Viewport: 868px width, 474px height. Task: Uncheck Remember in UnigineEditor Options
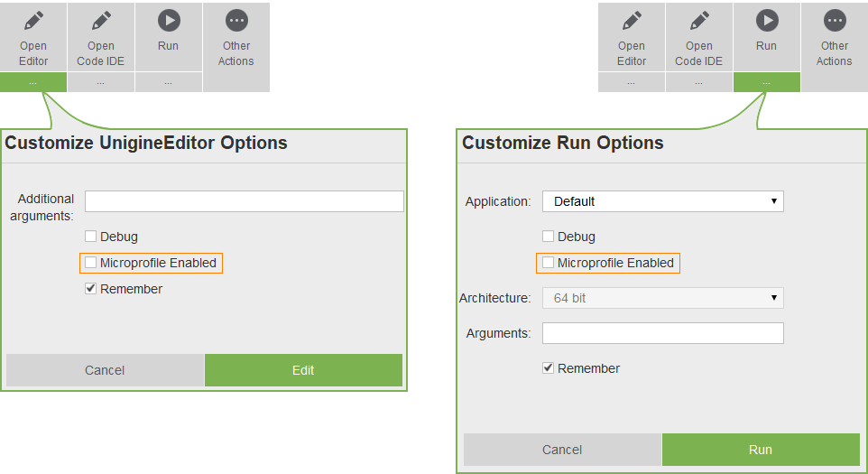coord(91,289)
